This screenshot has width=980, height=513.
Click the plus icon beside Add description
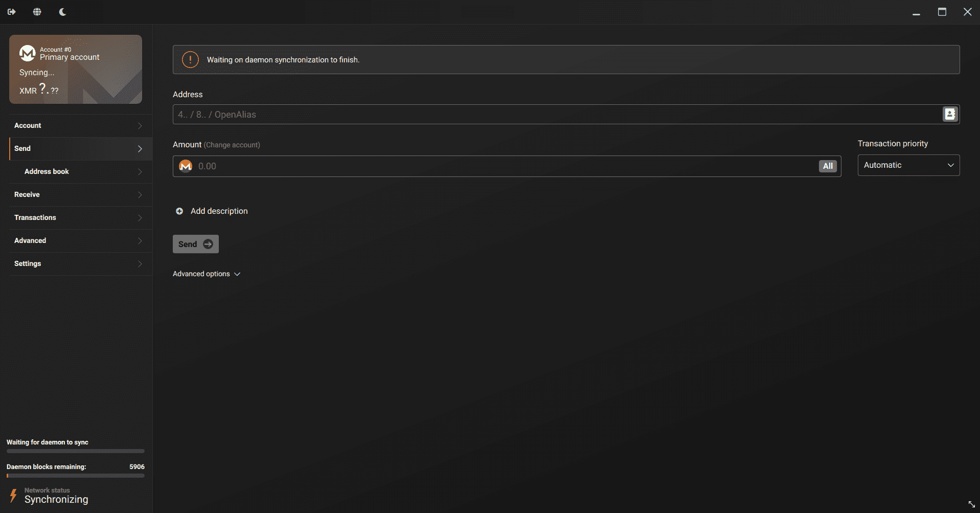click(x=179, y=211)
